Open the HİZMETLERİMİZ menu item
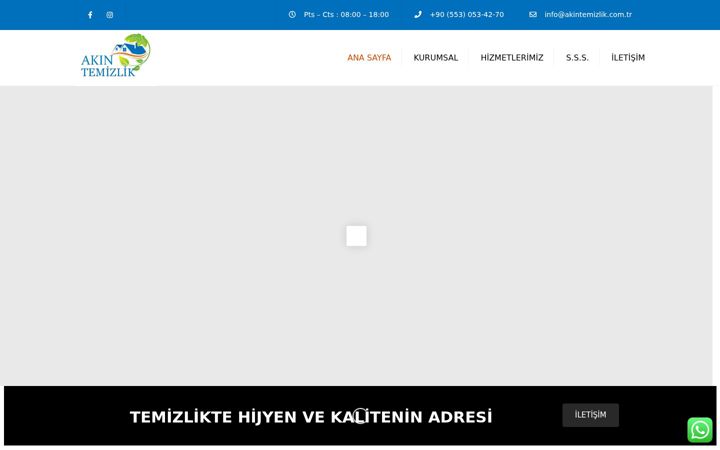The height and width of the screenshot is (450, 720). (x=512, y=57)
